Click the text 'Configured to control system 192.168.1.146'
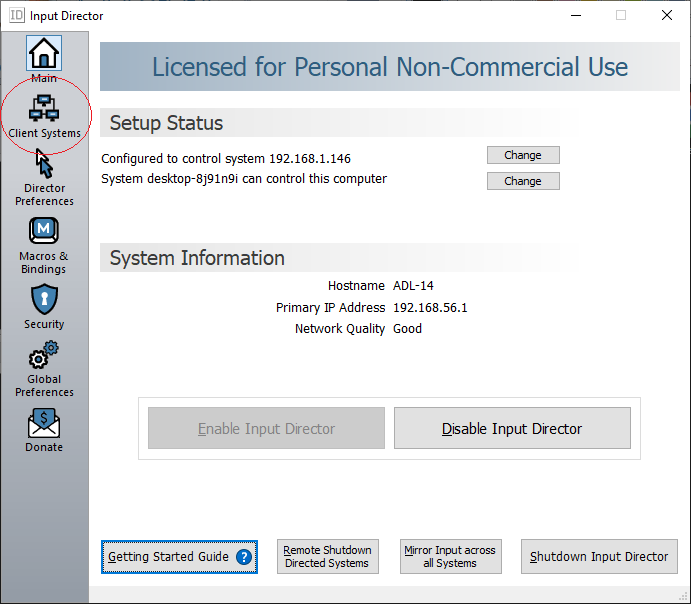This screenshot has height=604, width=691. pyautogui.click(x=226, y=159)
